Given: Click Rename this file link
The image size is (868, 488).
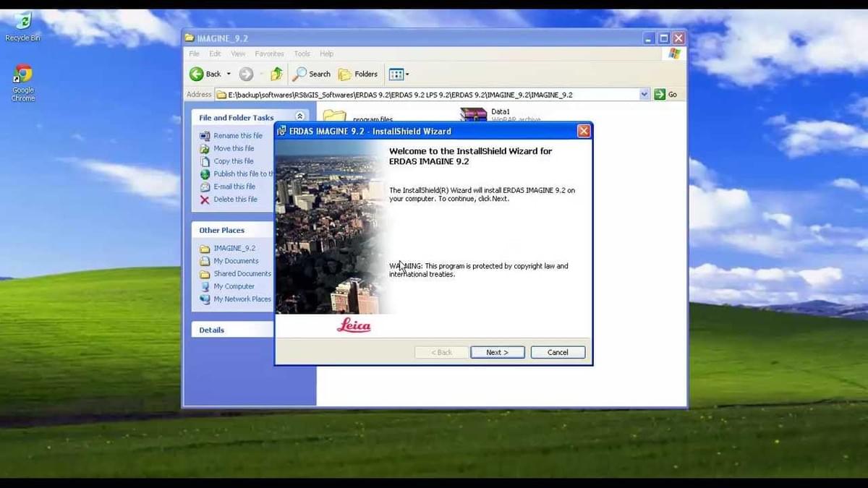Looking at the screenshot, I should coord(238,136).
